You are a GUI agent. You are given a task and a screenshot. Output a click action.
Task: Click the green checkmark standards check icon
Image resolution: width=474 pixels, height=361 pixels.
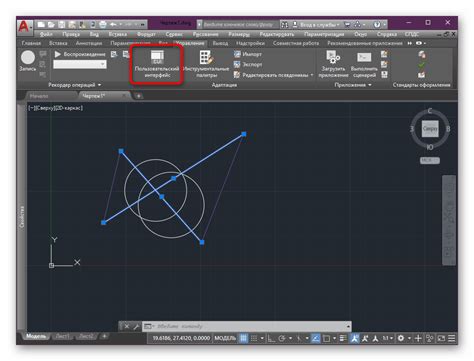pos(422,65)
